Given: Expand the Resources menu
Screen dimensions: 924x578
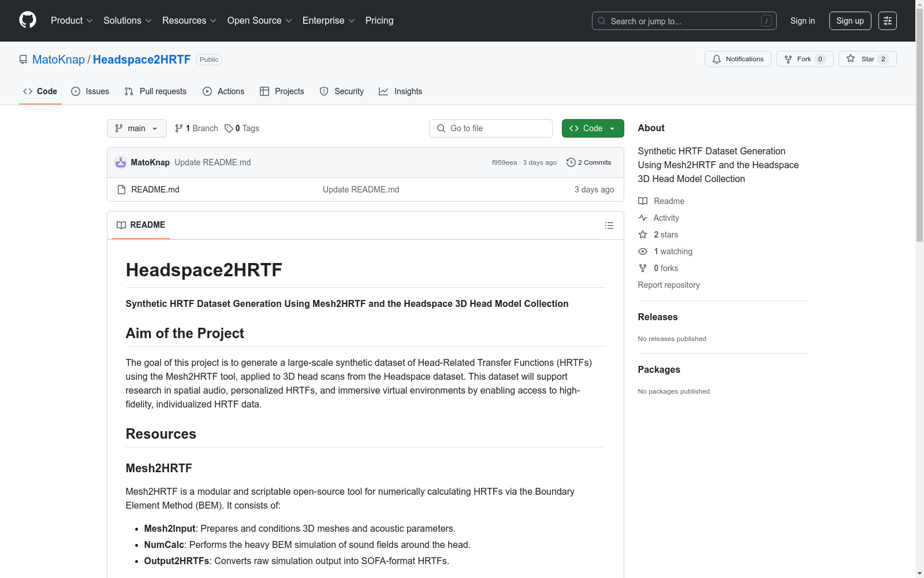Looking at the screenshot, I should point(189,21).
